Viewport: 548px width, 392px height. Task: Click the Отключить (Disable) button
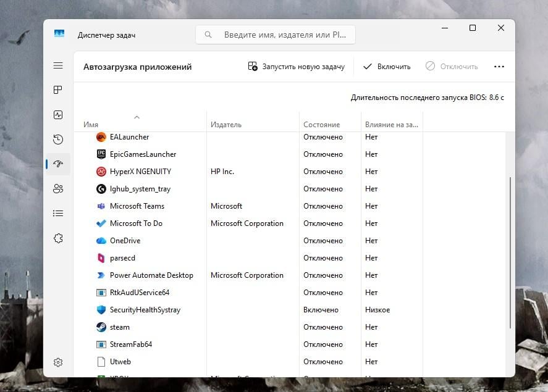452,66
